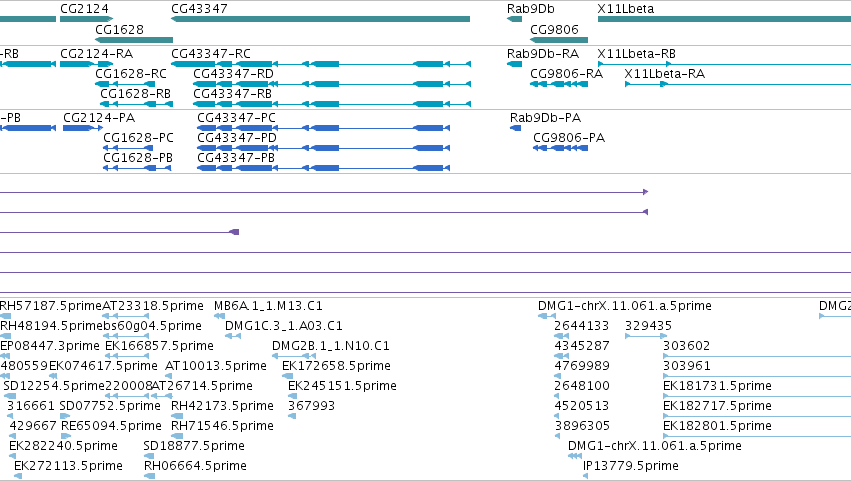The width and height of the screenshot is (851, 481).
Task: Select transcript label Rab9Db-RA
Action: [543, 54]
